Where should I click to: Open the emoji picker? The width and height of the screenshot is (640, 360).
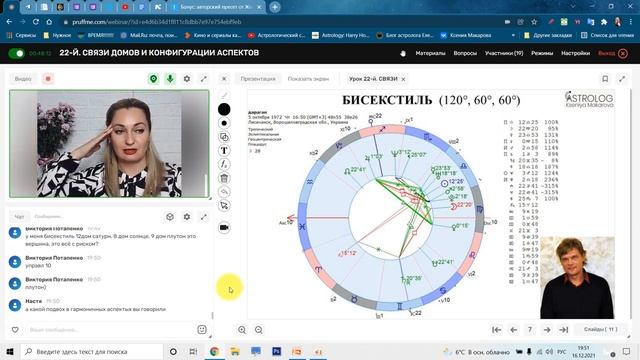(x=202, y=329)
